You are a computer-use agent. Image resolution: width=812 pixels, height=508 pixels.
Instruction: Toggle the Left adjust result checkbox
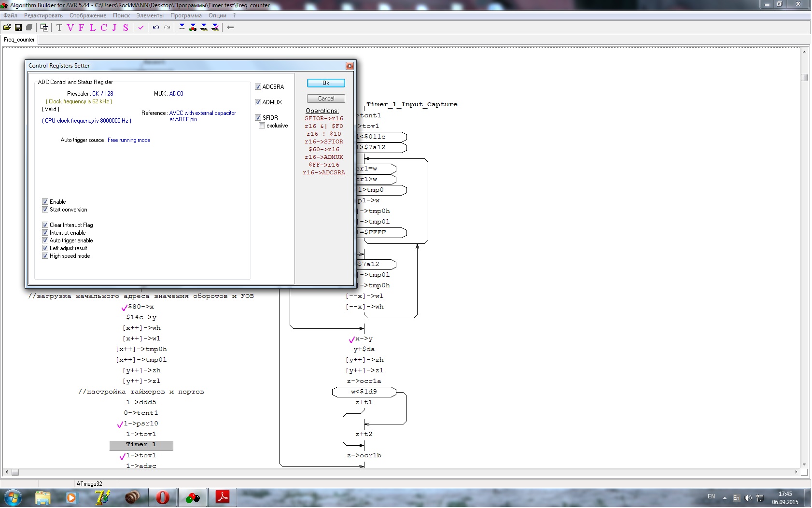pos(45,248)
